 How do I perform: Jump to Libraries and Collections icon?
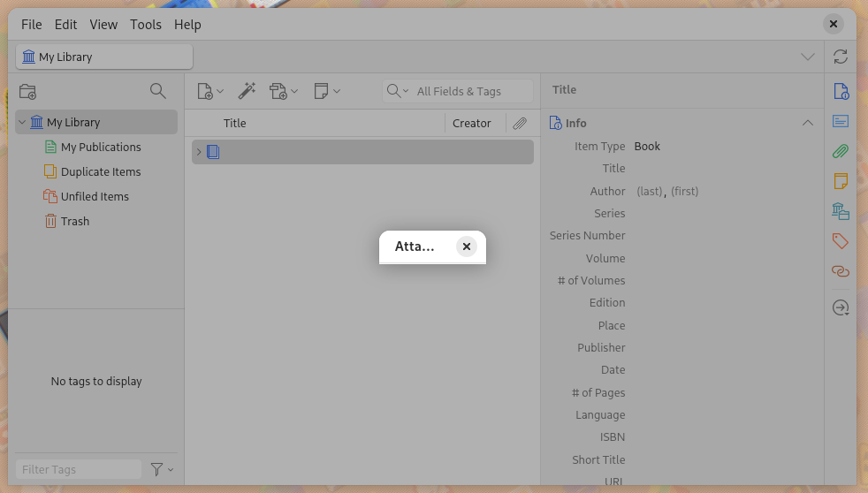pos(841,211)
